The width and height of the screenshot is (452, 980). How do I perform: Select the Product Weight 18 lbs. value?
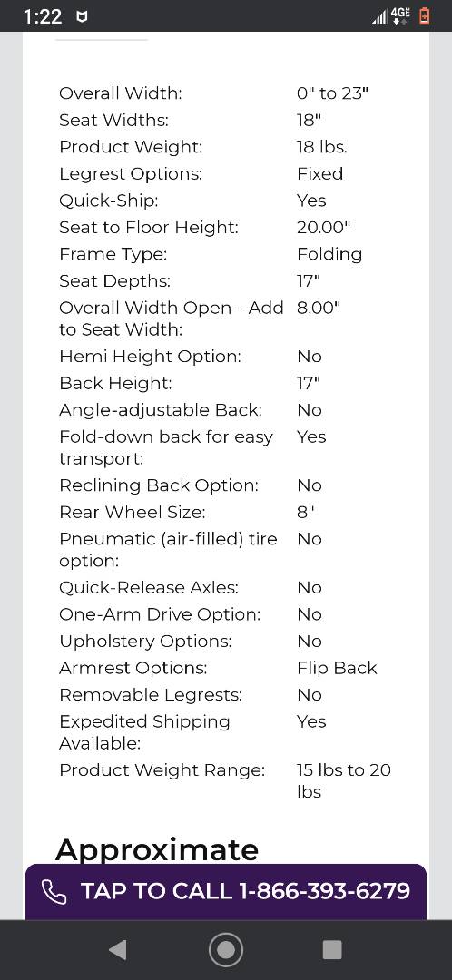(322, 147)
